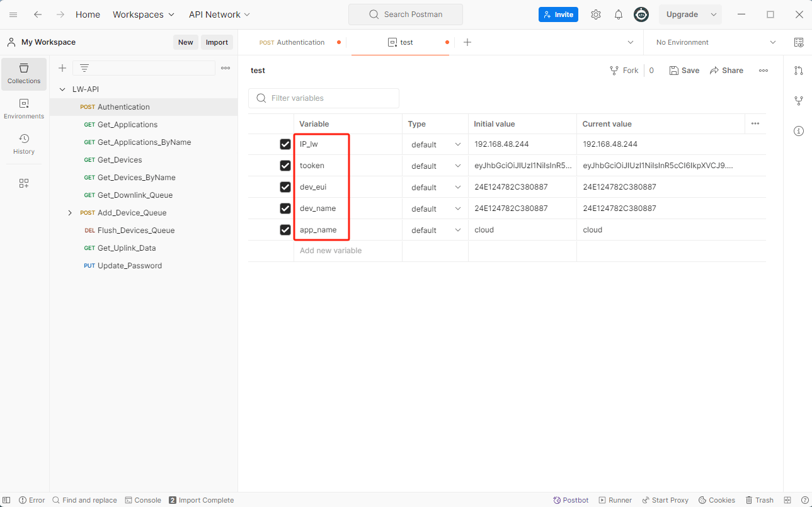The image size is (812, 507).
Task: Open the pull requests icon in right sidebar
Action: pyautogui.click(x=799, y=71)
